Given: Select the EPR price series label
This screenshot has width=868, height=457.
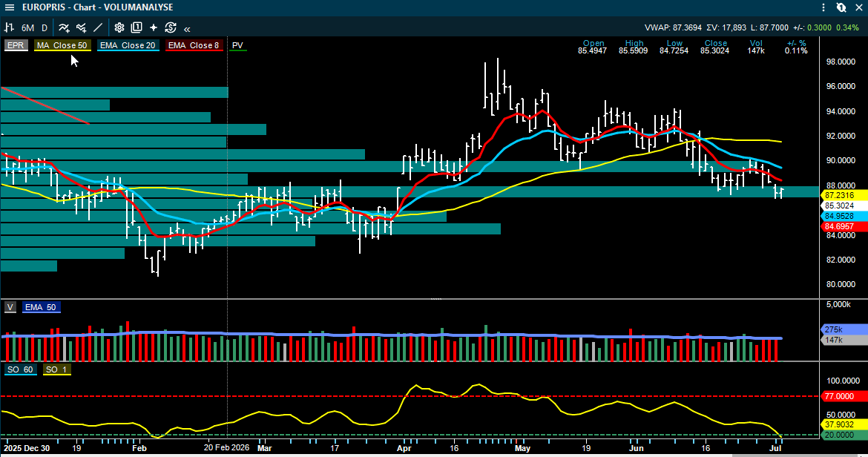Looking at the screenshot, I should coord(16,45).
